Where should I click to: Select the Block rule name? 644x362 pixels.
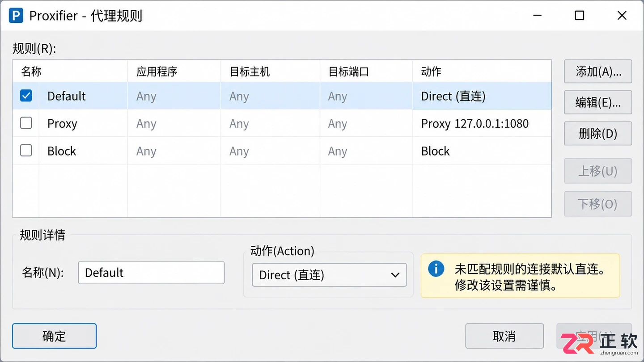coord(62,151)
